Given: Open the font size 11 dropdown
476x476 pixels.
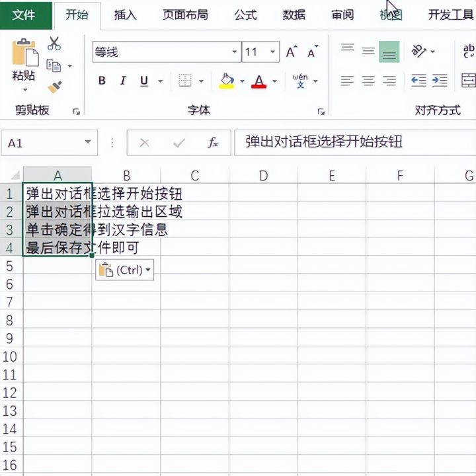Looking at the screenshot, I should [x=272, y=52].
